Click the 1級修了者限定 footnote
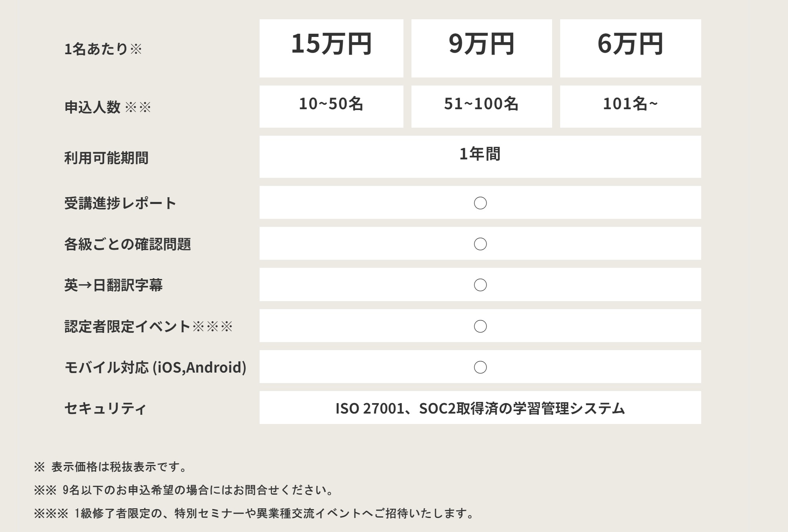 coord(255,513)
